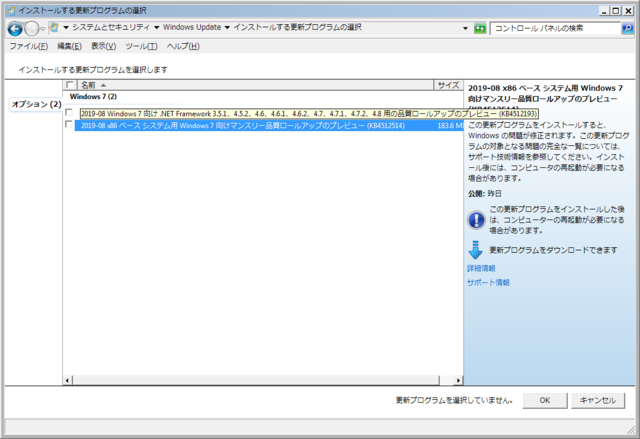Screen dimensions: 640x439
Task: Click the Windows 7 (2) group header
Action: (93, 97)
